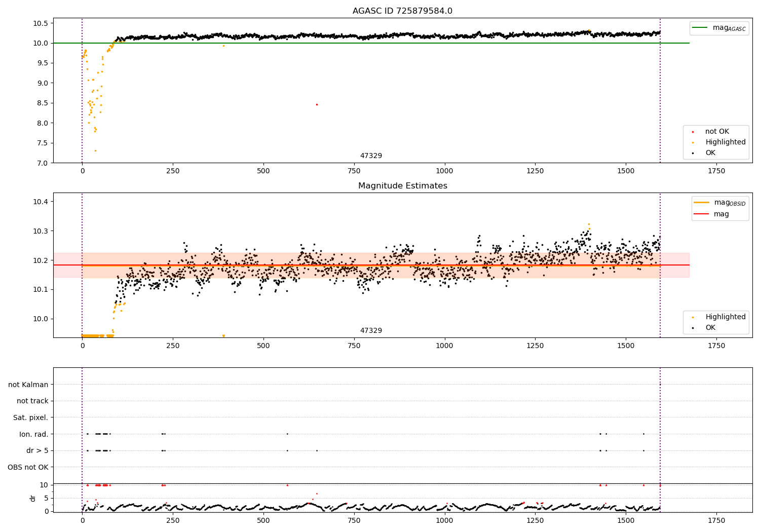Click the "8.5" y-axis tick of the top plot
Image resolution: width=760 pixels, height=532 pixels.
pos(43,103)
